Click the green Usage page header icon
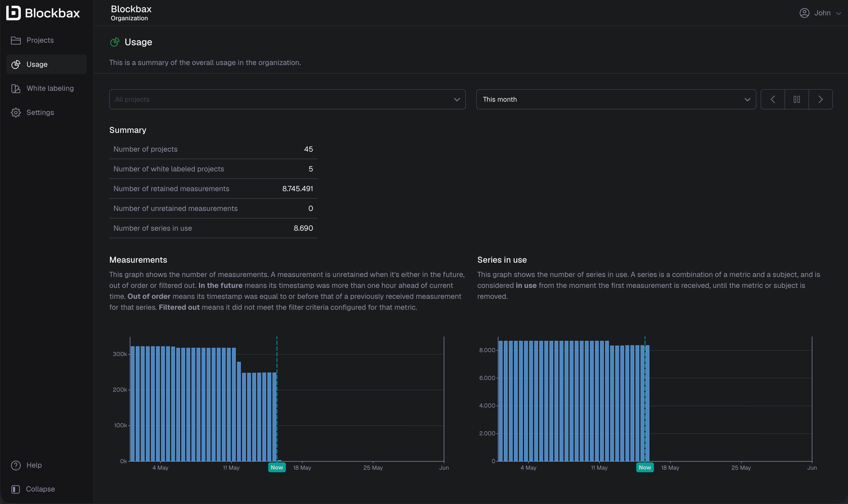Image resolution: width=848 pixels, height=504 pixels. [x=115, y=42]
